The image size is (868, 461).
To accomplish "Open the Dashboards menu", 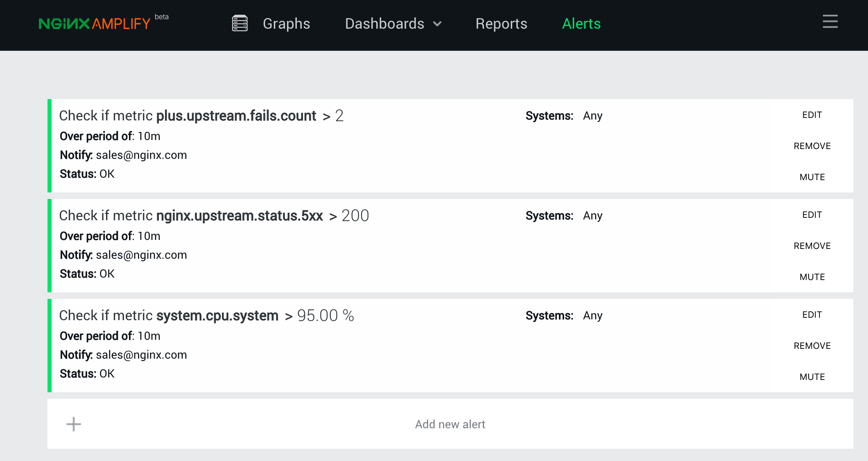I will pos(384,24).
